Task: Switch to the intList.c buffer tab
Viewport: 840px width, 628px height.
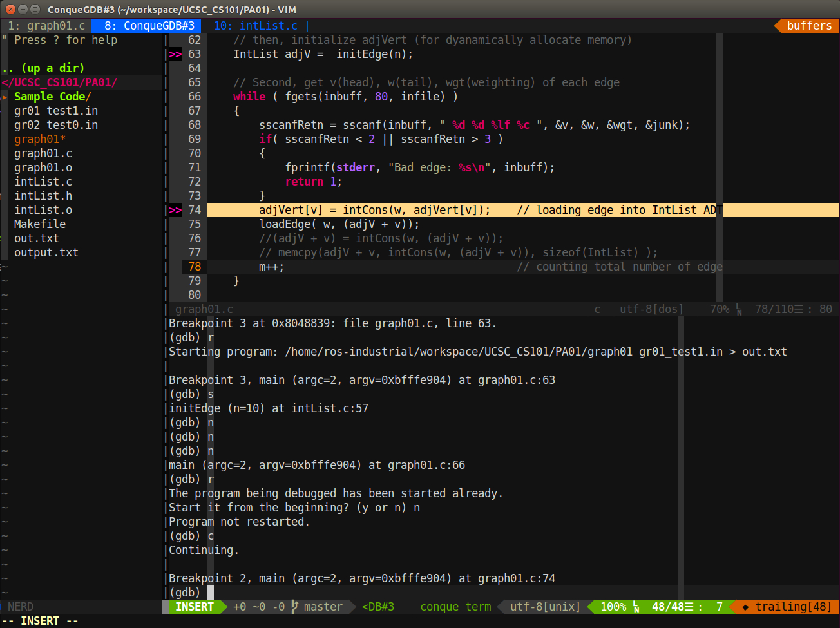Action: pyautogui.click(x=256, y=26)
